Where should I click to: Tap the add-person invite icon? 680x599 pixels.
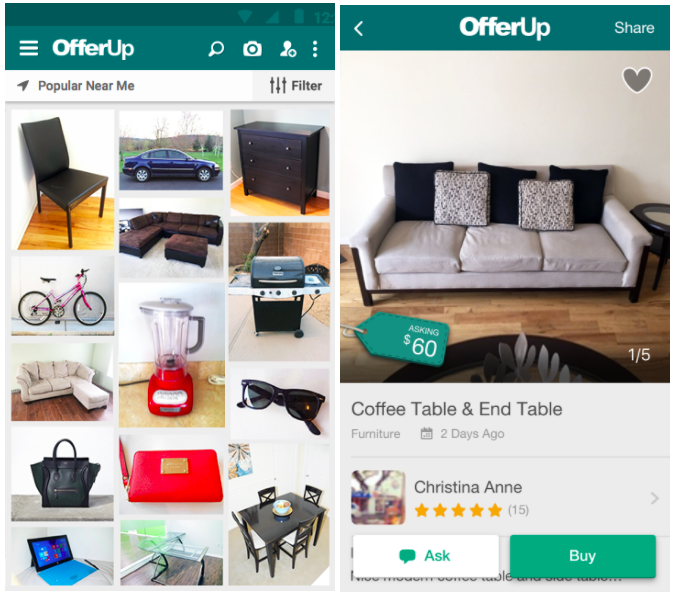click(288, 49)
